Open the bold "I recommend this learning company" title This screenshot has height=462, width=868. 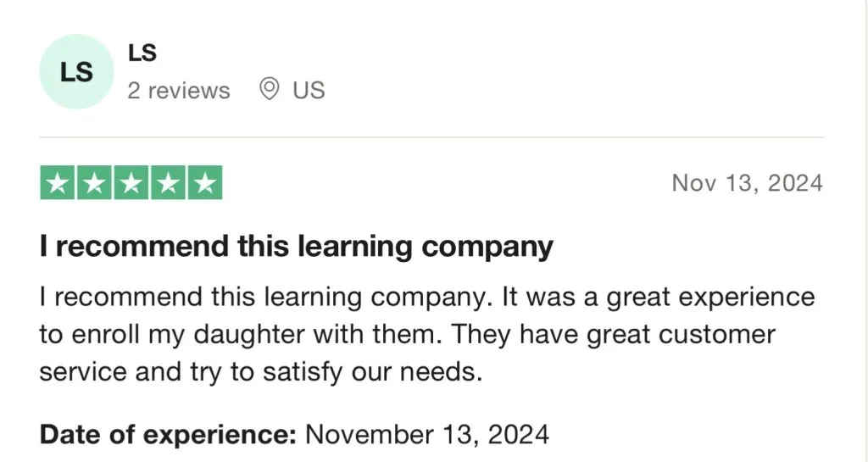296,247
